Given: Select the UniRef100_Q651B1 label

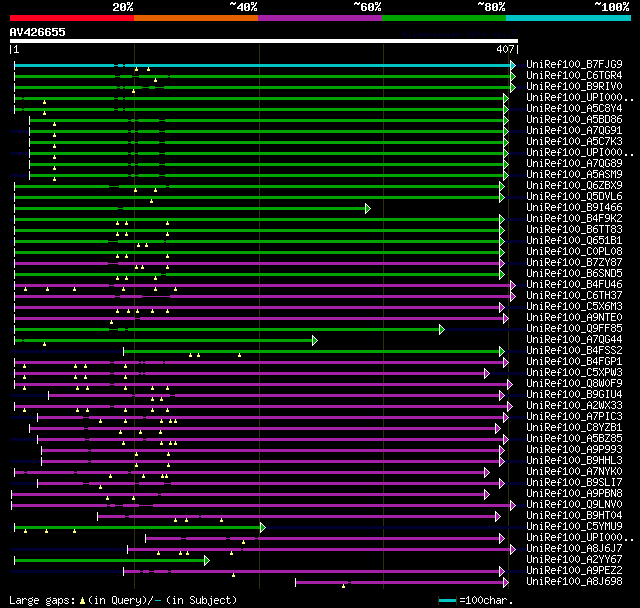Looking at the screenshot, I should click(x=574, y=241).
